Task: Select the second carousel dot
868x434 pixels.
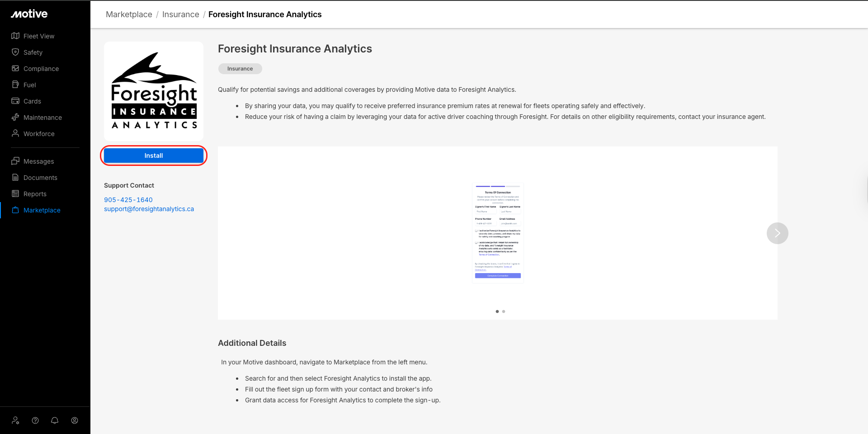Action: (504, 311)
